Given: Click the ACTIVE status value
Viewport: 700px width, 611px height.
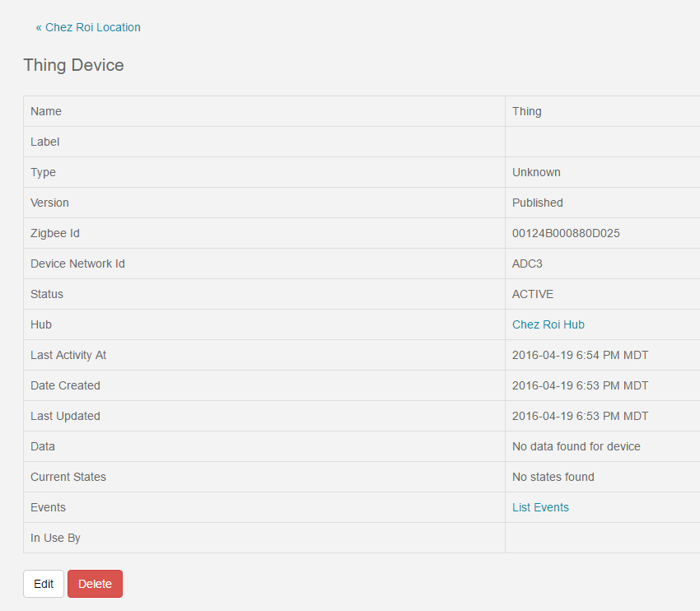Looking at the screenshot, I should pyautogui.click(x=533, y=294).
